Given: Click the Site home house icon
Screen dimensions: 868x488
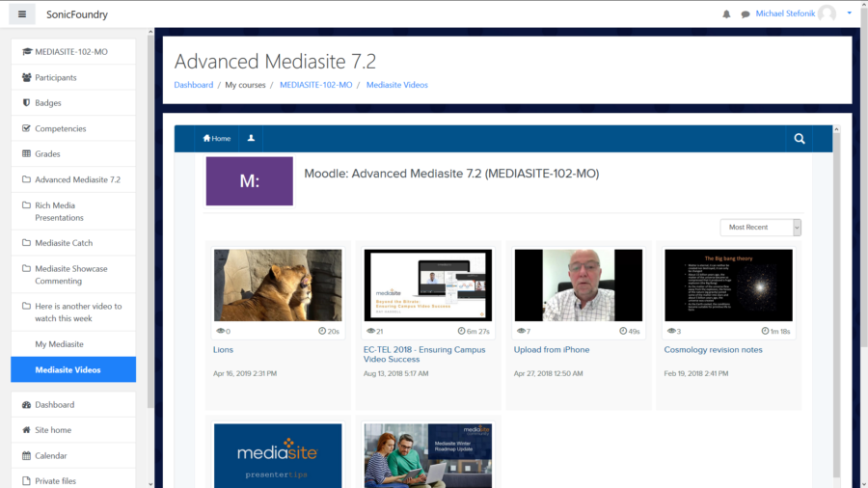Looking at the screenshot, I should coord(26,430).
